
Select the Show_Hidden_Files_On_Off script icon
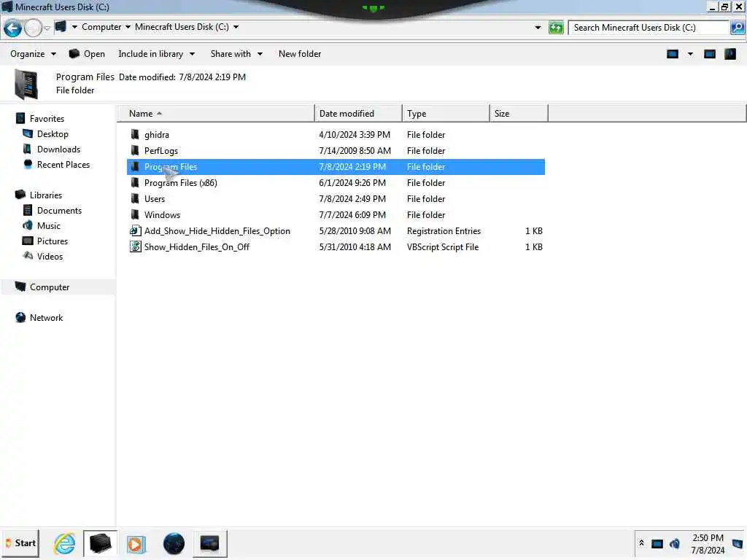135,246
